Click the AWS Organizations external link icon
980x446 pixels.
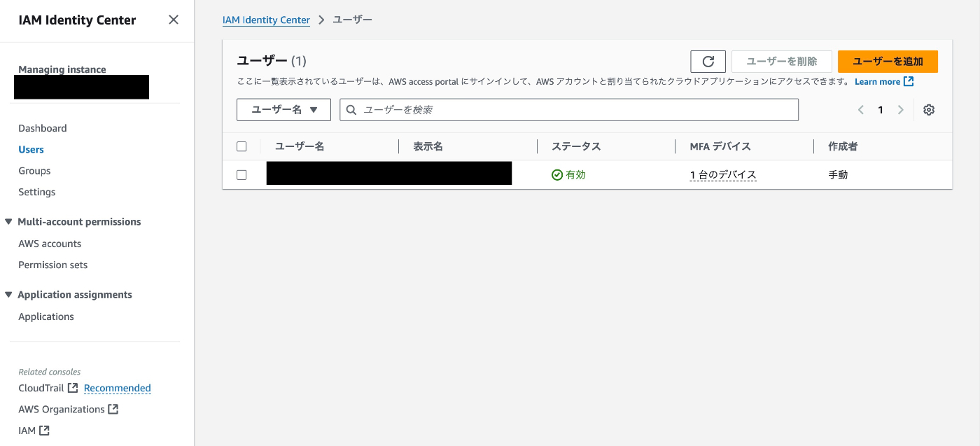[x=113, y=409]
